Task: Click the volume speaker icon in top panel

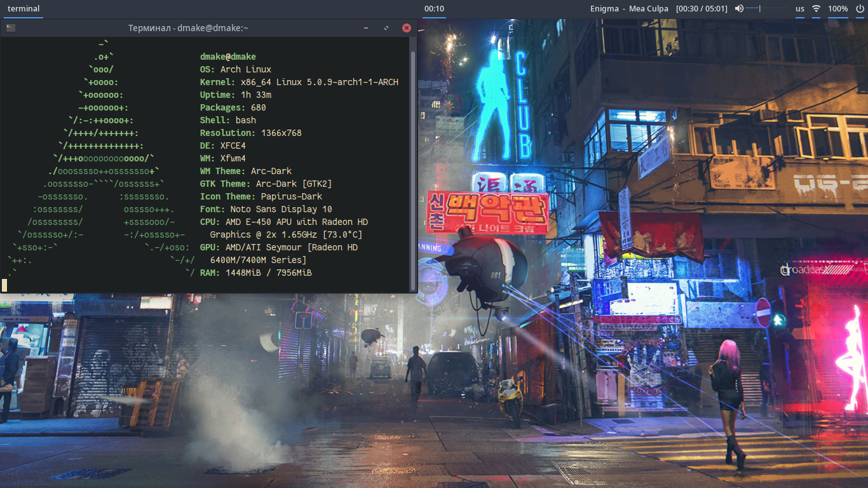Action: 739,9
